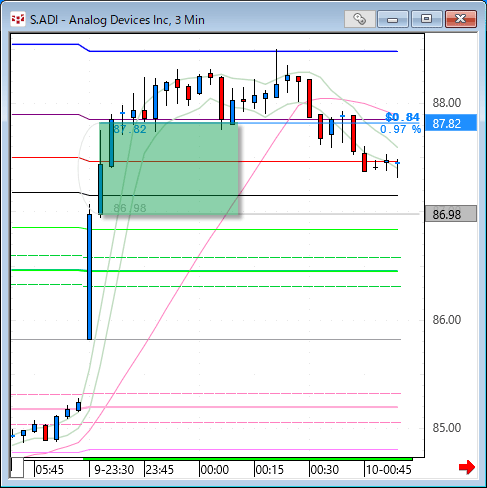Click the blue 87.82 price label
This screenshot has height=488, width=487.
(x=451, y=123)
